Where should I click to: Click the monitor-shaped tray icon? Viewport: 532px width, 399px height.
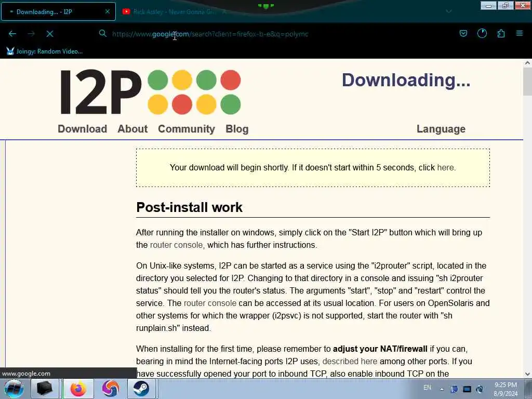point(467,389)
